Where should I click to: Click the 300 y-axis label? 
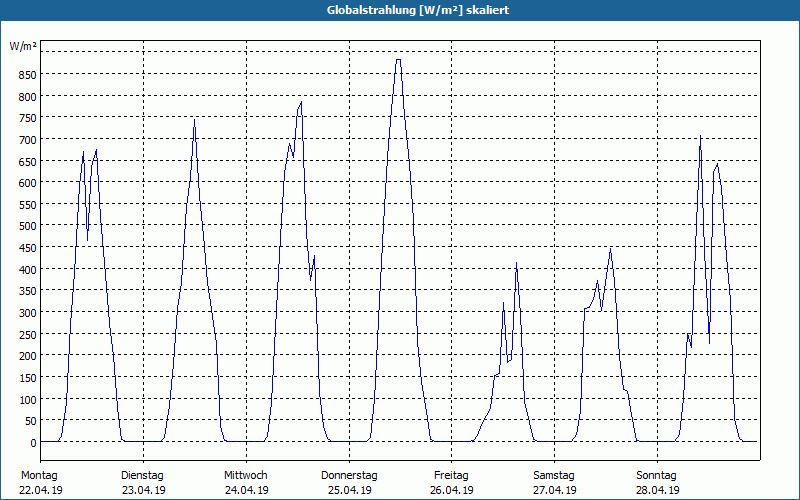pyautogui.click(x=28, y=312)
